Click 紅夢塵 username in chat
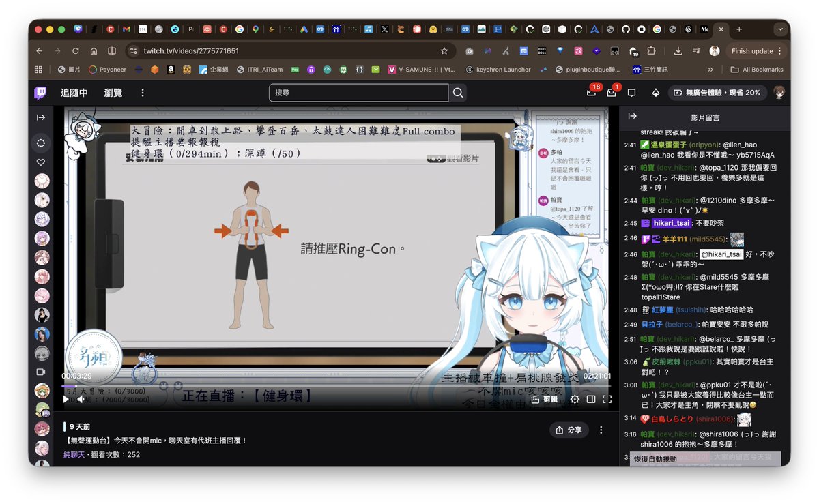The height and width of the screenshot is (504, 819). [664, 310]
